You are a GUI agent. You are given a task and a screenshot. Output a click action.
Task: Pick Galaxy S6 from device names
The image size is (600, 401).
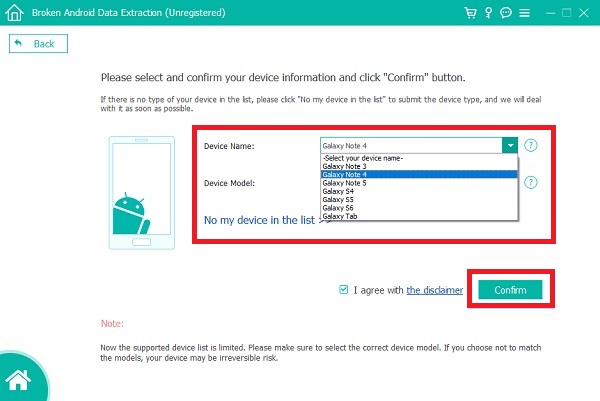click(337, 208)
